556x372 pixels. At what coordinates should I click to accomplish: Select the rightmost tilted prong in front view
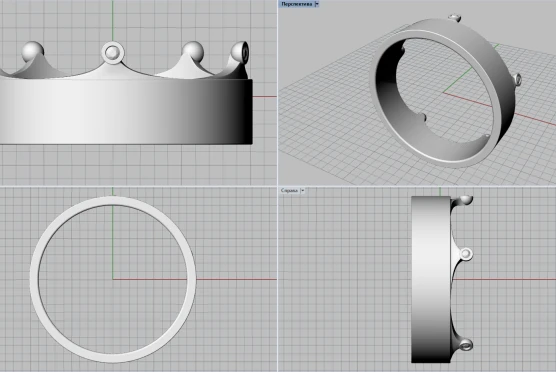click(x=240, y=52)
